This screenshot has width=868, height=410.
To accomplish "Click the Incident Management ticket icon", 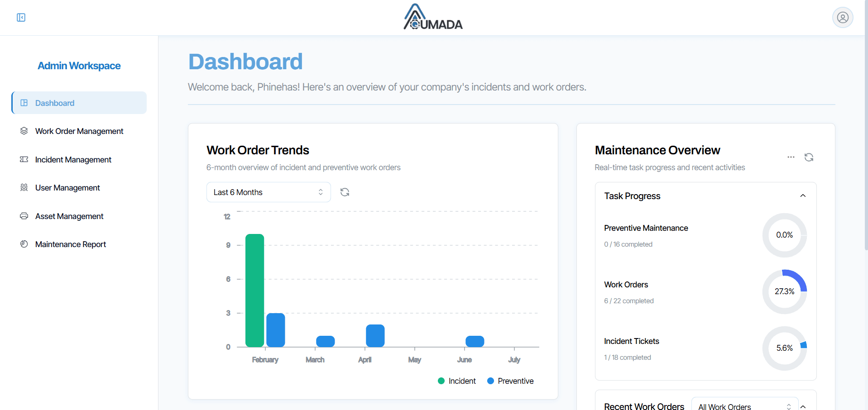I will pos(24,159).
